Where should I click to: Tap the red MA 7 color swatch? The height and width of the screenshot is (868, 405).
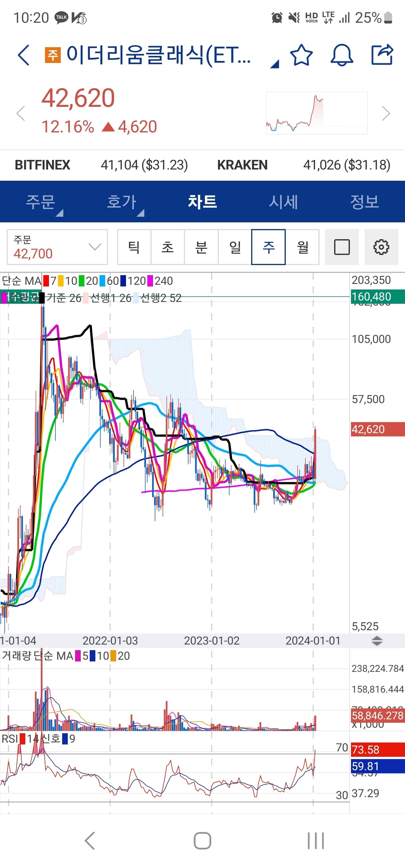point(46,281)
